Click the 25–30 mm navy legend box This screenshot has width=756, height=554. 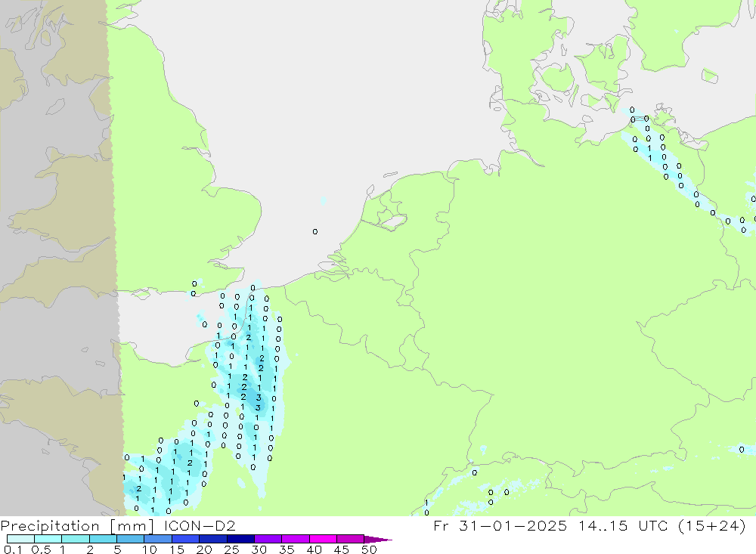pyautogui.click(x=240, y=539)
